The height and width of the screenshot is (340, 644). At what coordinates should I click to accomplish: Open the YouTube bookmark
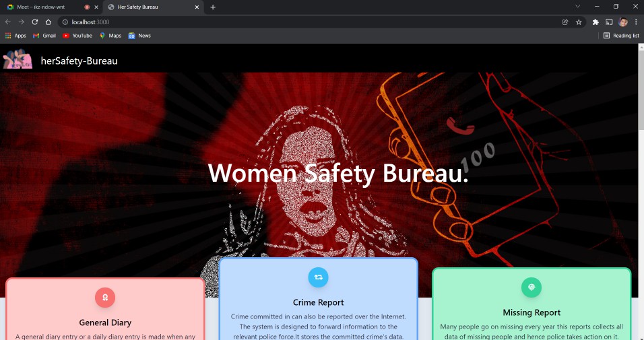pos(77,35)
